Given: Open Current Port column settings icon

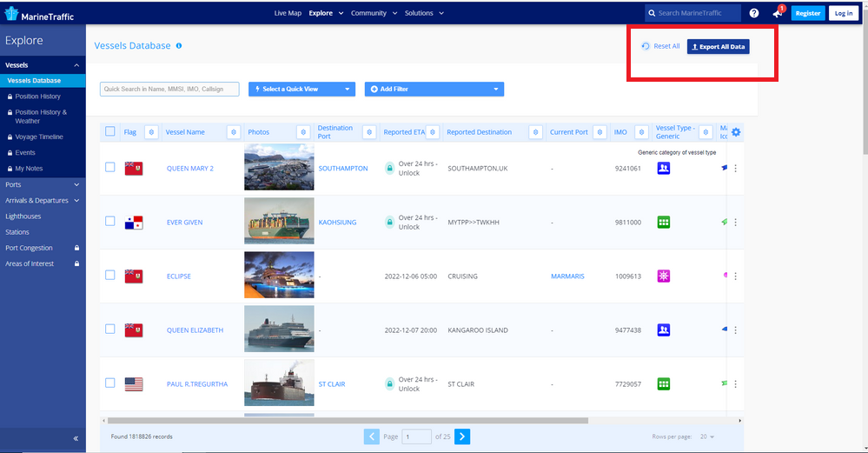Looking at the screenshot, I should click(600, 132).
